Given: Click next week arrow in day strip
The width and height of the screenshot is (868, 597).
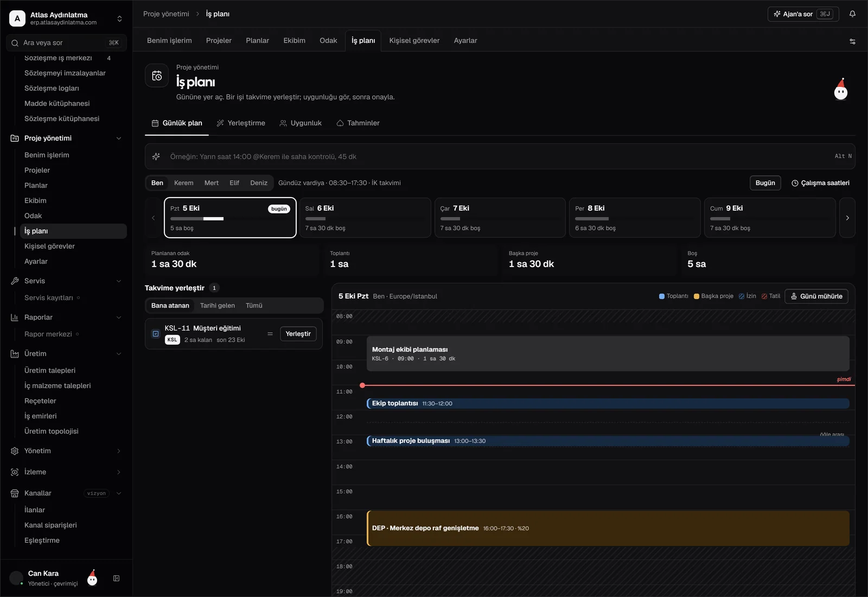Looking at the screenshot, I should (847, 218).
